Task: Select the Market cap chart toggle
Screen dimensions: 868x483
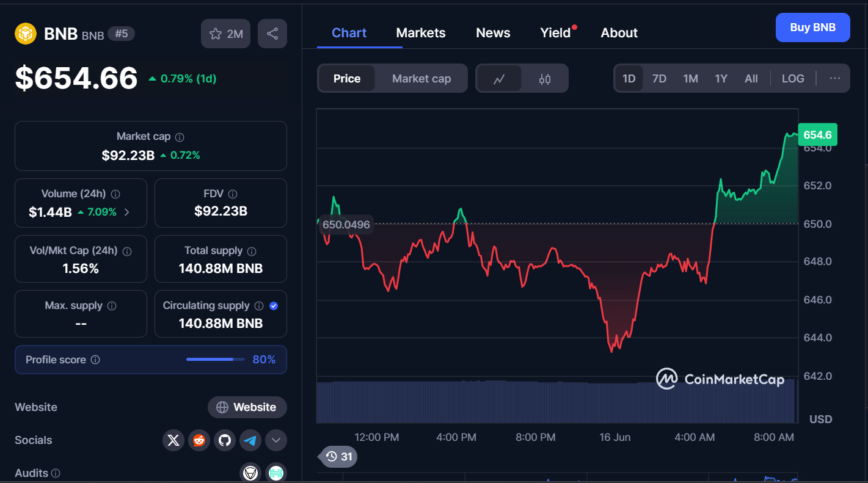Action: [421, 79]
